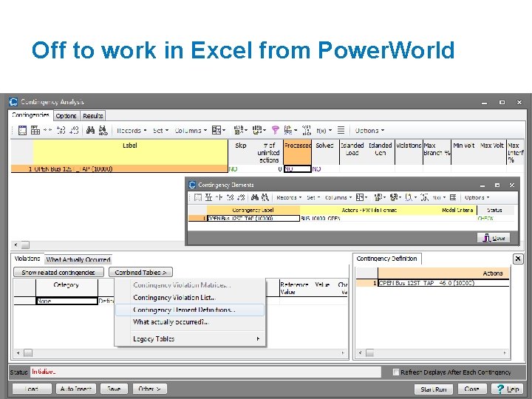Click the first dialog icon in Contingency Elements toolbar

coord(198,197)
